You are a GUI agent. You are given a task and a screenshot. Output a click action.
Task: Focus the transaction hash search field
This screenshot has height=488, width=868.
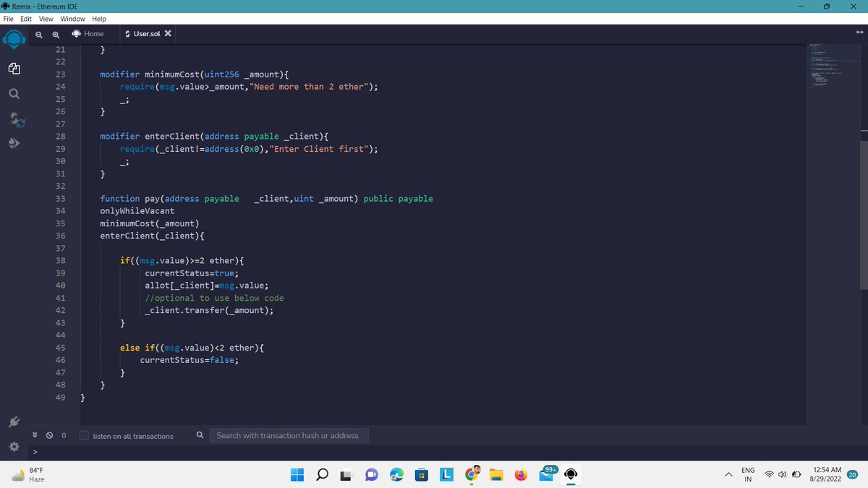[x=289, y=435]
